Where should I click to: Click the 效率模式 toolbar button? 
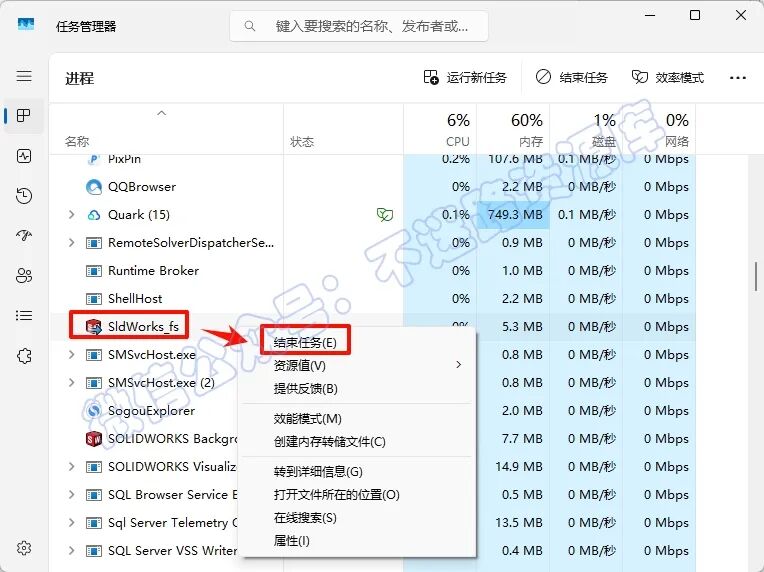(668, 77)
